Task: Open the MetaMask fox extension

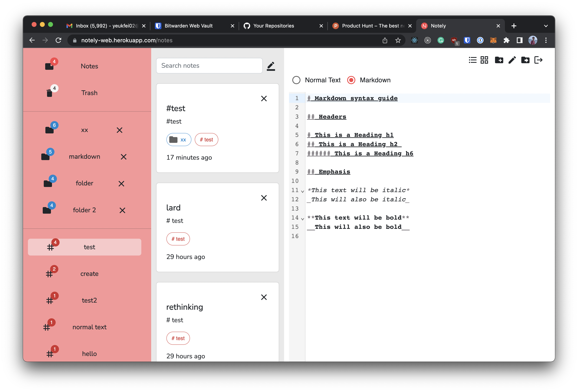Action: click(x=493, y=40)
